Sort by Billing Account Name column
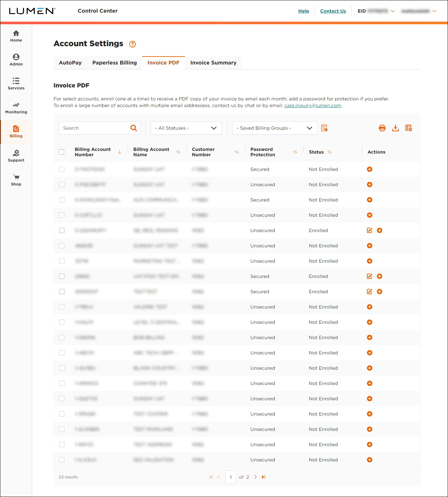Screen dimensions: 448x497 click(x=178, y=152)
